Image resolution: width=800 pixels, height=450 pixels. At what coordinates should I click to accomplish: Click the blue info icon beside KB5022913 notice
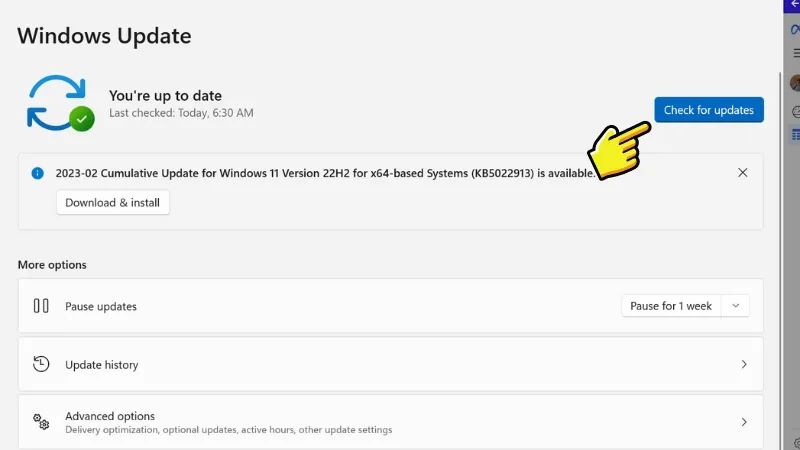tap(38, 173)
